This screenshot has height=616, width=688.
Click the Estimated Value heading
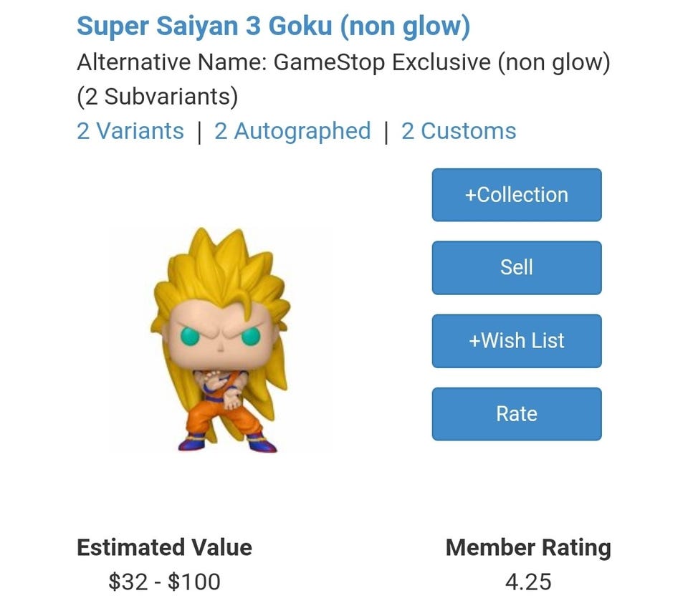[x=164, y=547]
